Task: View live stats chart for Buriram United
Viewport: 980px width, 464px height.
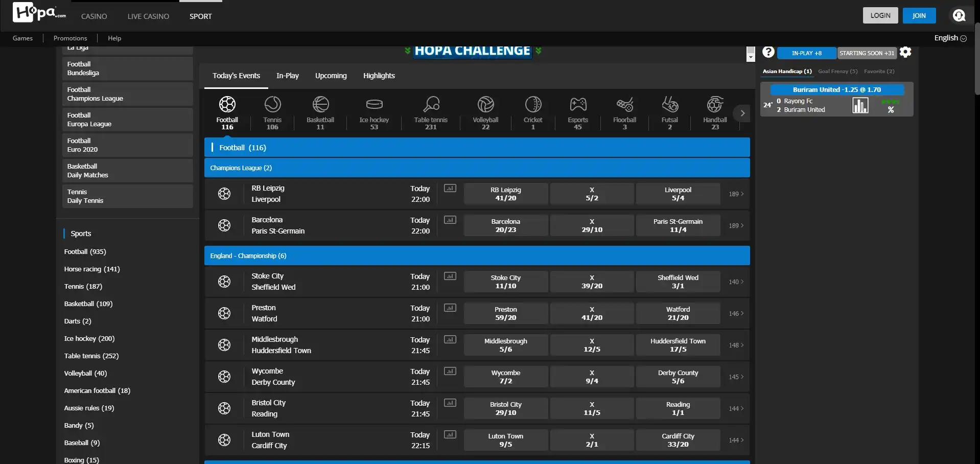Action: (x=860, y=106)
